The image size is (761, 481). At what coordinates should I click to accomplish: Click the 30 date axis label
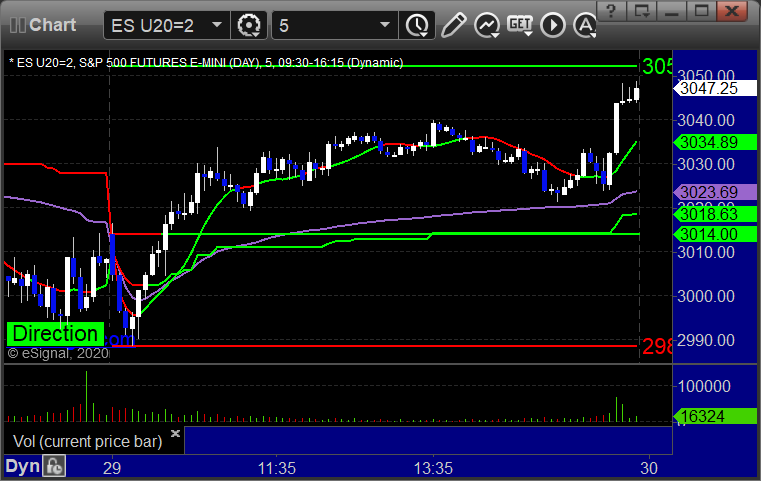pos(649,468)
